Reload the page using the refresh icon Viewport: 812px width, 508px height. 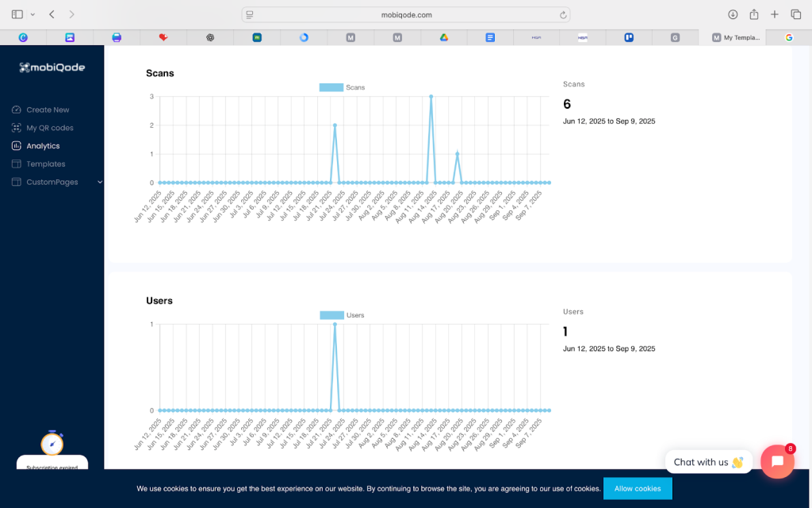click(x=563, y=14)
